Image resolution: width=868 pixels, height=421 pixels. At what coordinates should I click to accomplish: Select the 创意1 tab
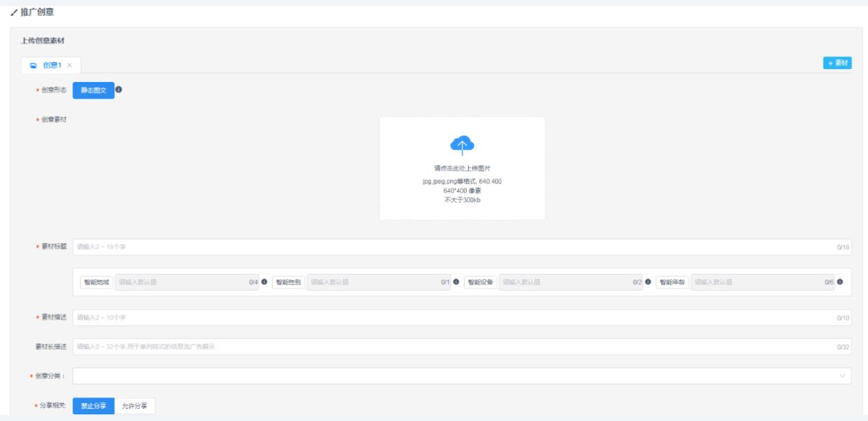click(x=51, y=65)
